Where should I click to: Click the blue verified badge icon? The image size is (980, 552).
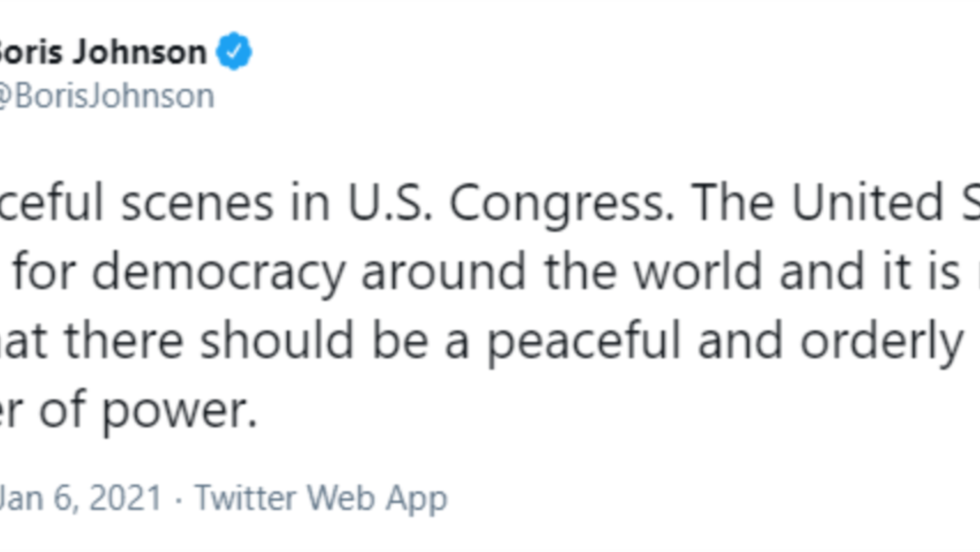pos(234,51)
